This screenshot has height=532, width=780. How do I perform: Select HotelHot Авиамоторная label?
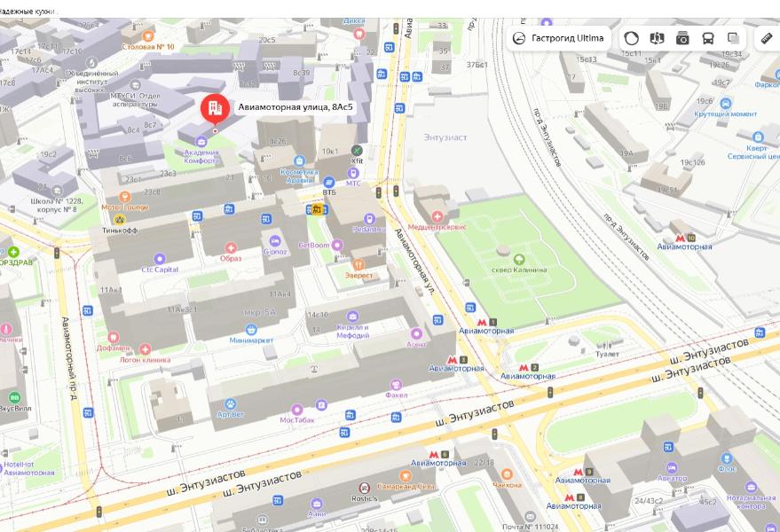(x=29, y=468)
